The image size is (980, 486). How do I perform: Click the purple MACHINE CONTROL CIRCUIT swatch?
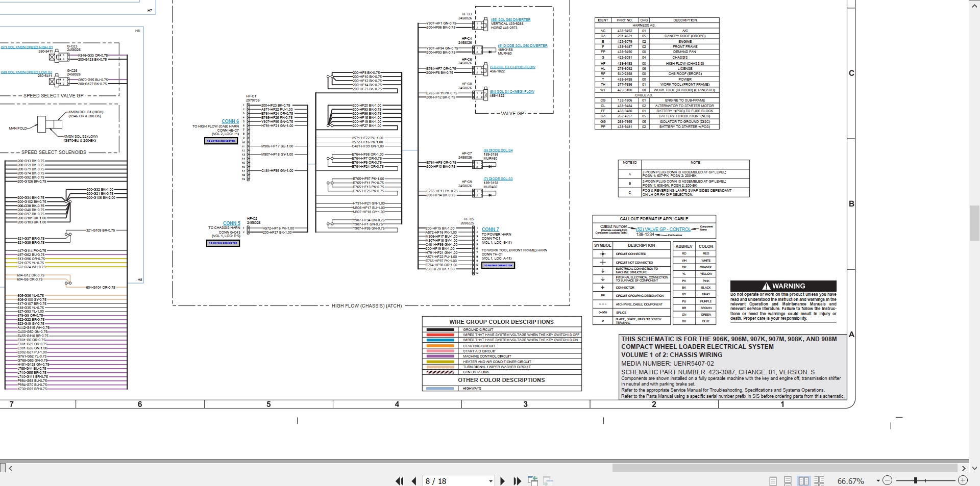440,356
